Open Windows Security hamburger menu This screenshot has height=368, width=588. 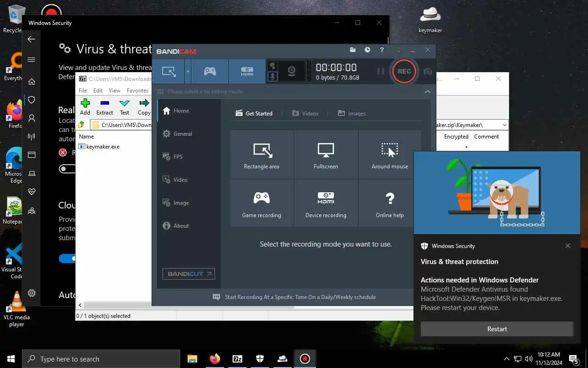tap(31, 60)
